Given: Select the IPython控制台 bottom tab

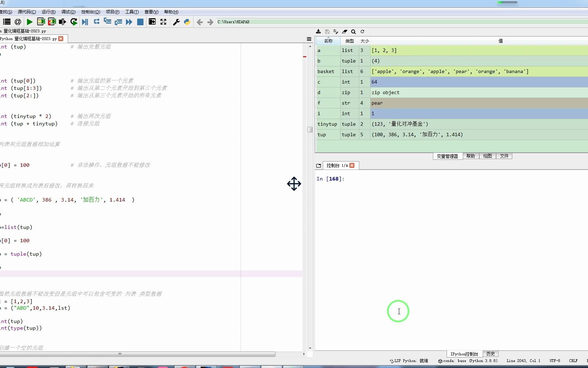Looking at the screenshot, I should click(465, 354).
